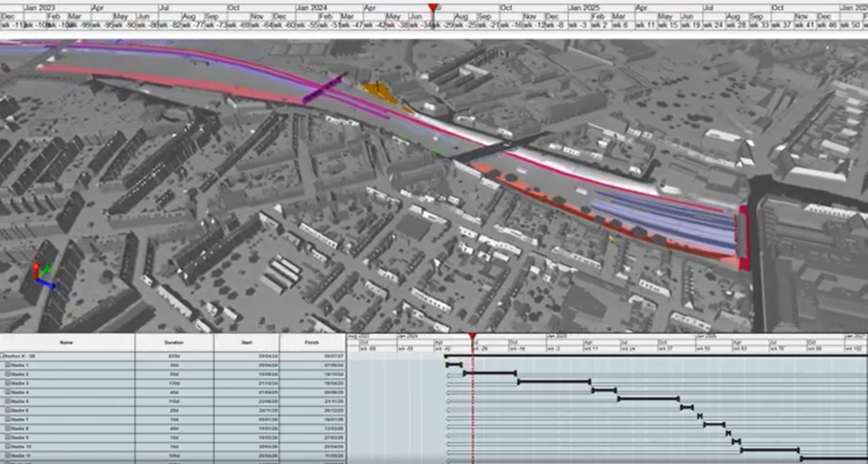Image resolution: width=868 pixels, height=464 pixels.
Task: Click the Stadie 10 task icon
Action: point(8,447)
